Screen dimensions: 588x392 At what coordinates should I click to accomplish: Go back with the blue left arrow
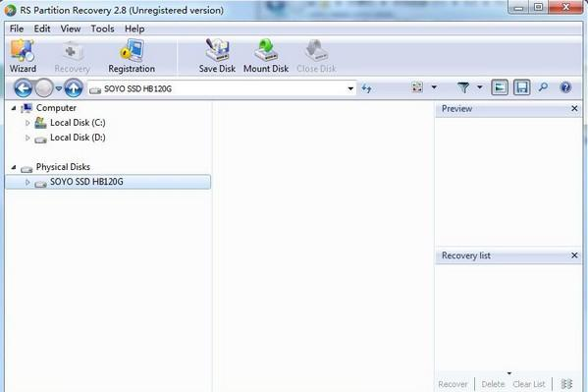pos(23,88)
